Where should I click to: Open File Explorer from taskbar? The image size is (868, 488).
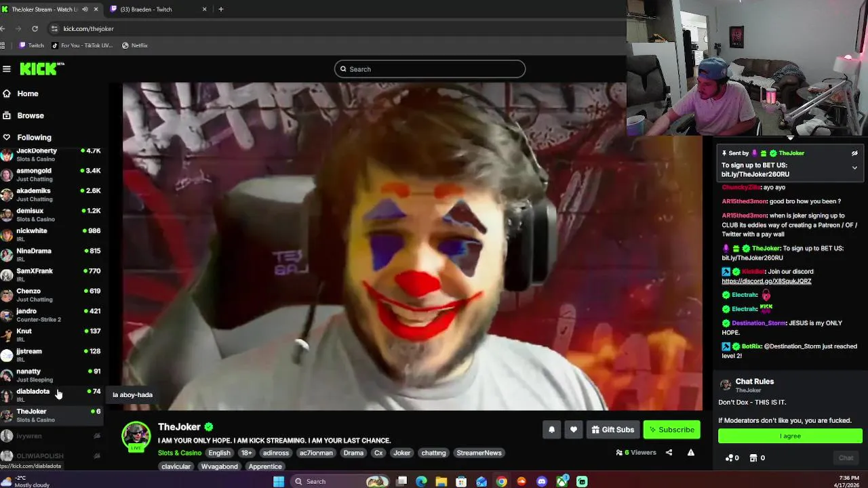tap(441, 481)
